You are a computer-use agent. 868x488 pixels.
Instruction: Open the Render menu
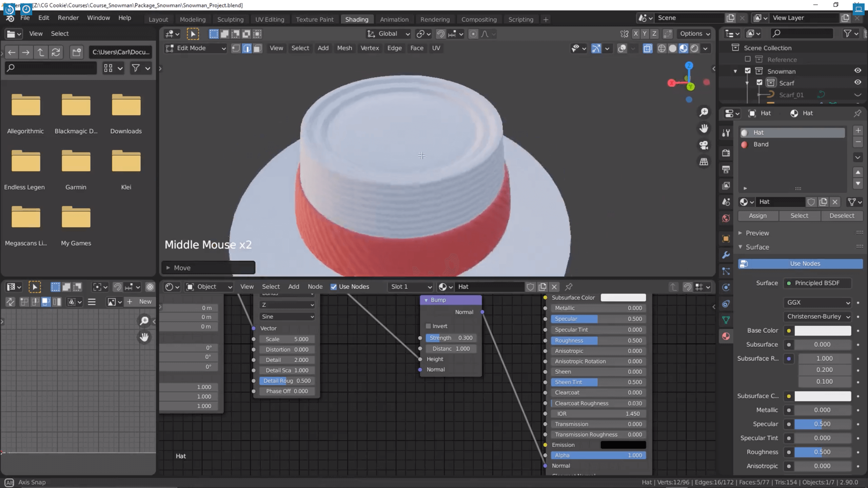click(68, 18)
